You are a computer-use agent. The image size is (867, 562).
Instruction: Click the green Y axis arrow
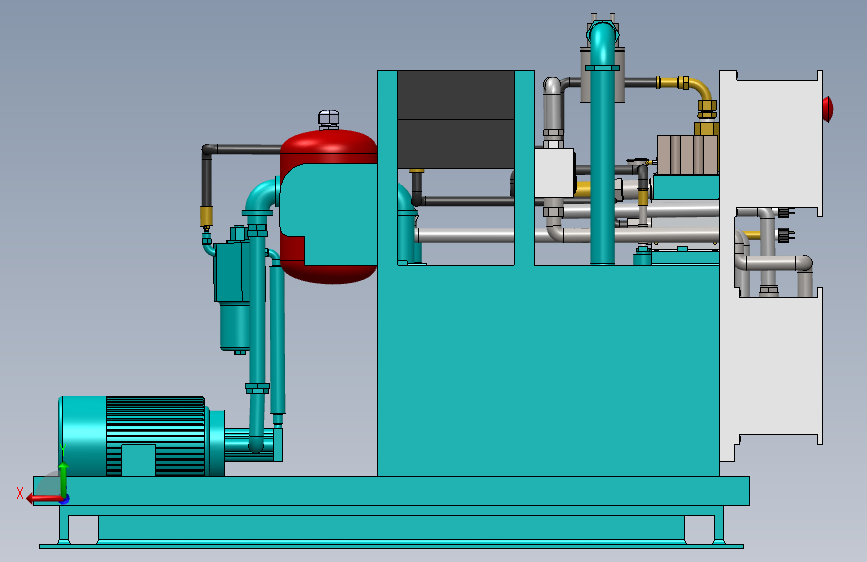click(x=64, y=479)
